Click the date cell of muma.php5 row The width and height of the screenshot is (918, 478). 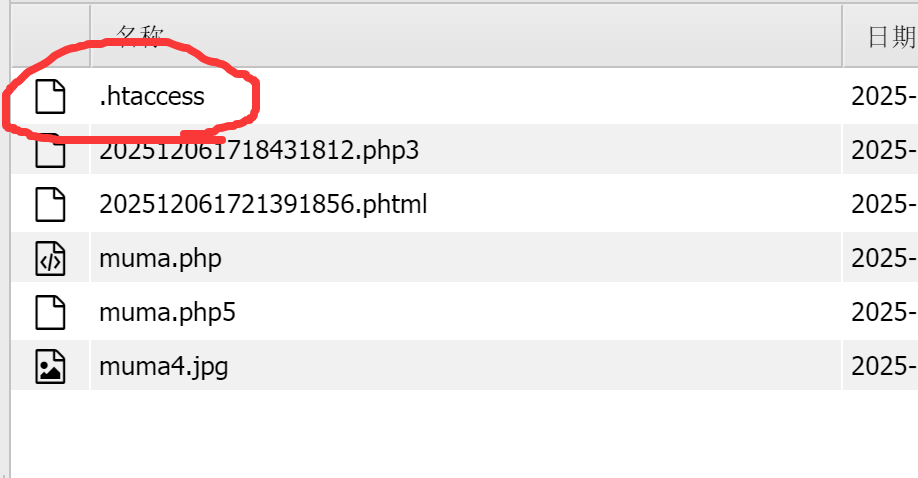(x=883, y=313)
